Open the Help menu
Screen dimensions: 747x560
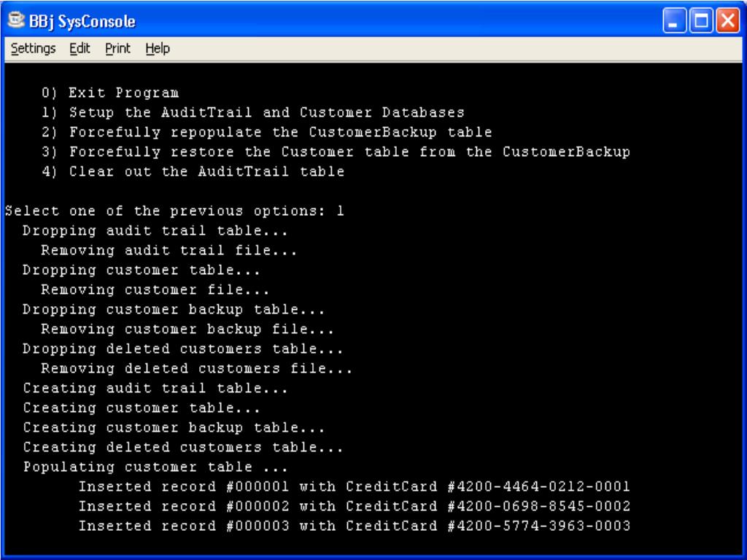[158, 49]
